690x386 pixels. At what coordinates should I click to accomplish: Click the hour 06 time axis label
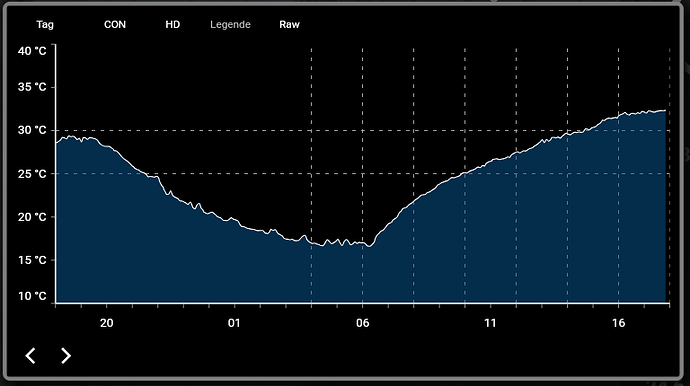pos(362,323)
